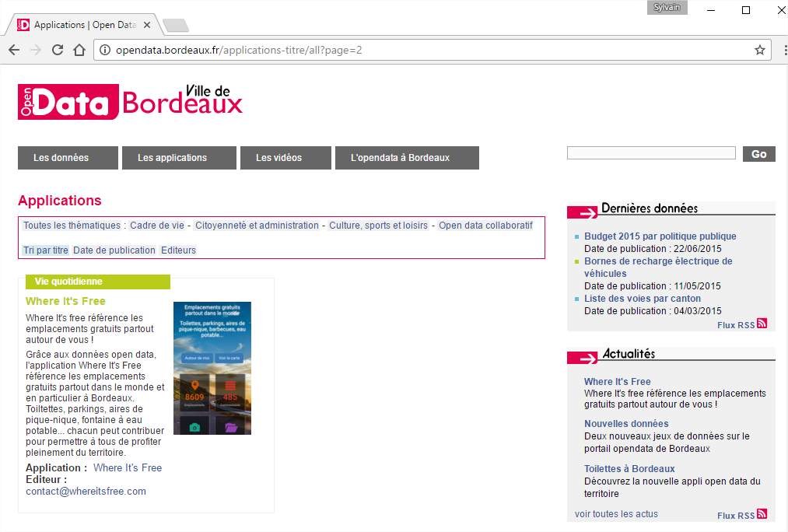Reload the page with the refresh icon

point(58,50)
